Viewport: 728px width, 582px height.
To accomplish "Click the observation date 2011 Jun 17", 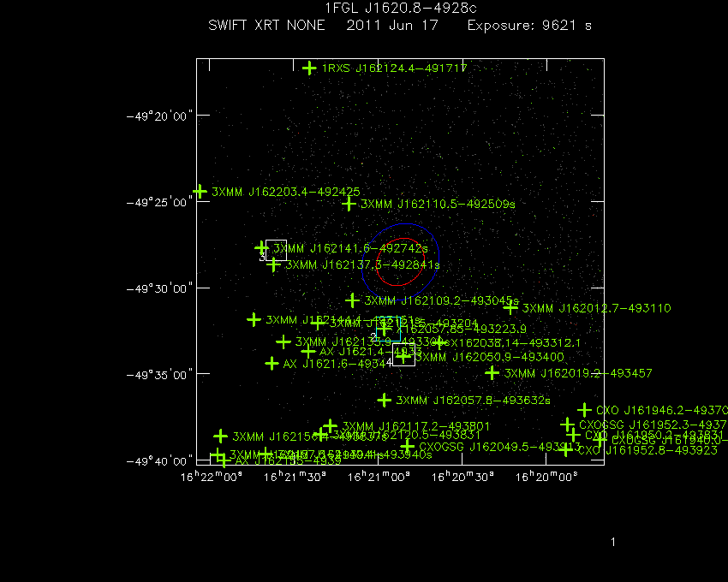I will [x=392, y=26].
